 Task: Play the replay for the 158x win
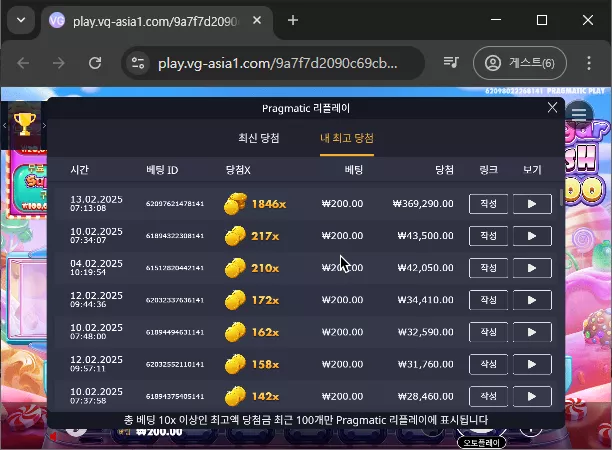[532, 364]
